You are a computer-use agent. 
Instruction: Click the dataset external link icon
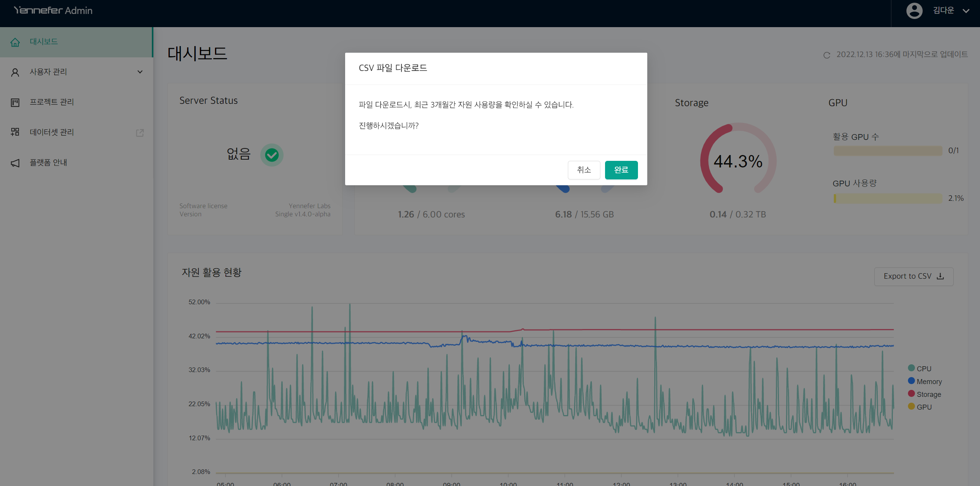pos(140,133)
